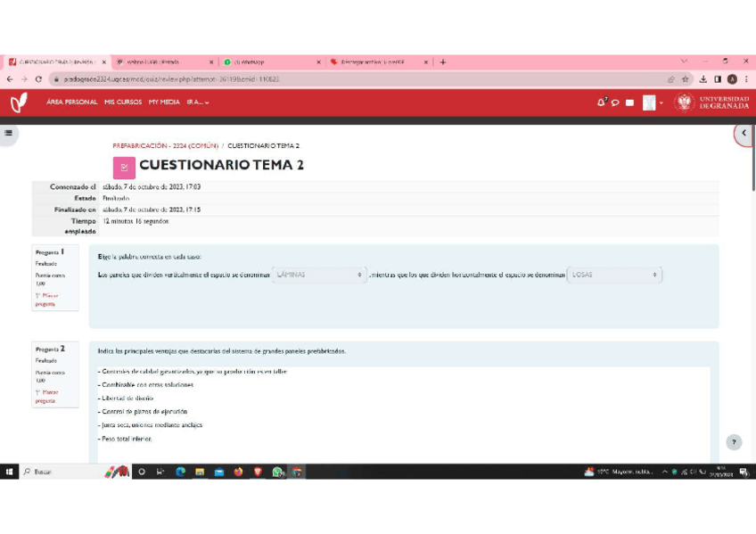Launch Firefox from the taskbar
The width and height of the screenshot is (756, 534).
point(238,472)
